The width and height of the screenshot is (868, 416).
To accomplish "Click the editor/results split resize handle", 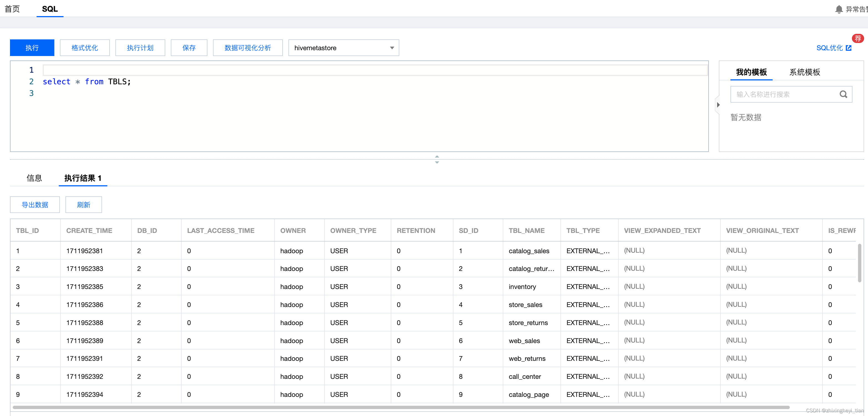I will point(437,159).
